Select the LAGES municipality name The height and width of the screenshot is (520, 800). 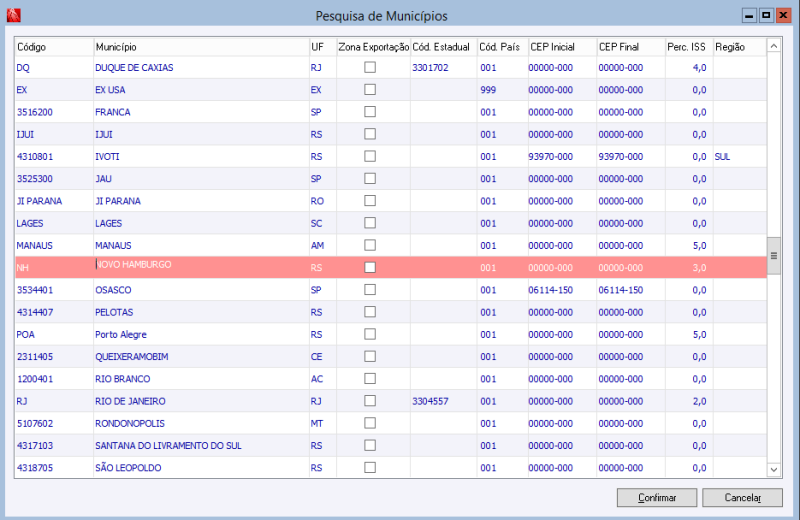click(109, 224)
